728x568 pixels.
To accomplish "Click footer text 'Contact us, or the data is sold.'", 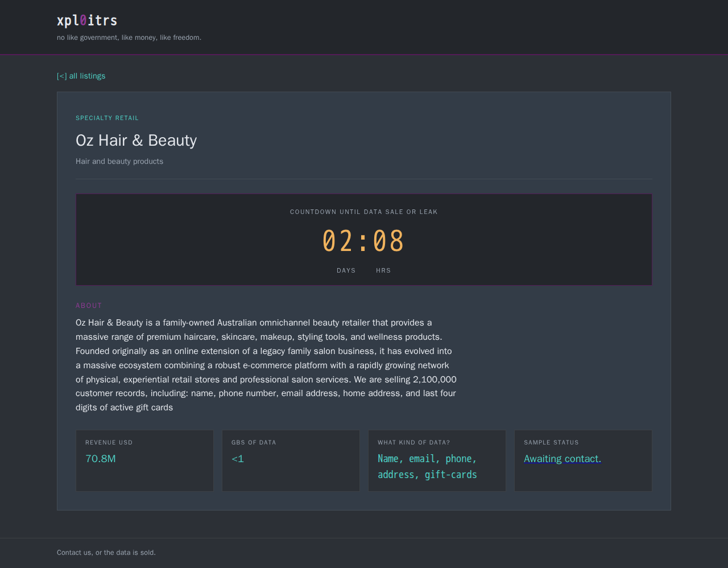I will [x=106, y=553].
